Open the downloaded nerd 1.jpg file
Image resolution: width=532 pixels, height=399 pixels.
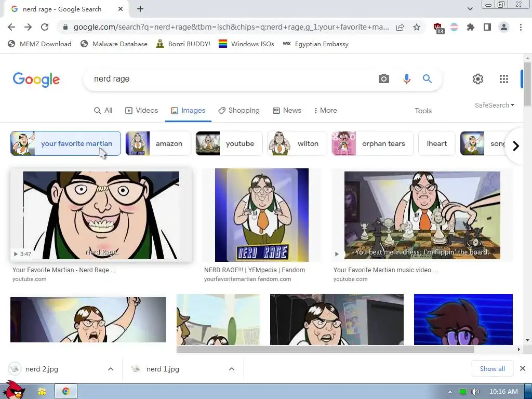[162, 369]
